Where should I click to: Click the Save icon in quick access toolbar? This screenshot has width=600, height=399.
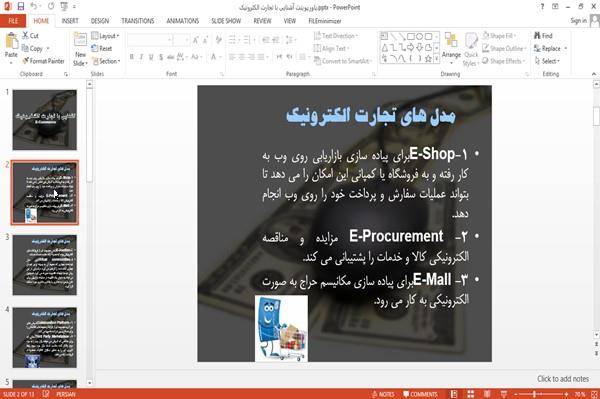[21, 6]
